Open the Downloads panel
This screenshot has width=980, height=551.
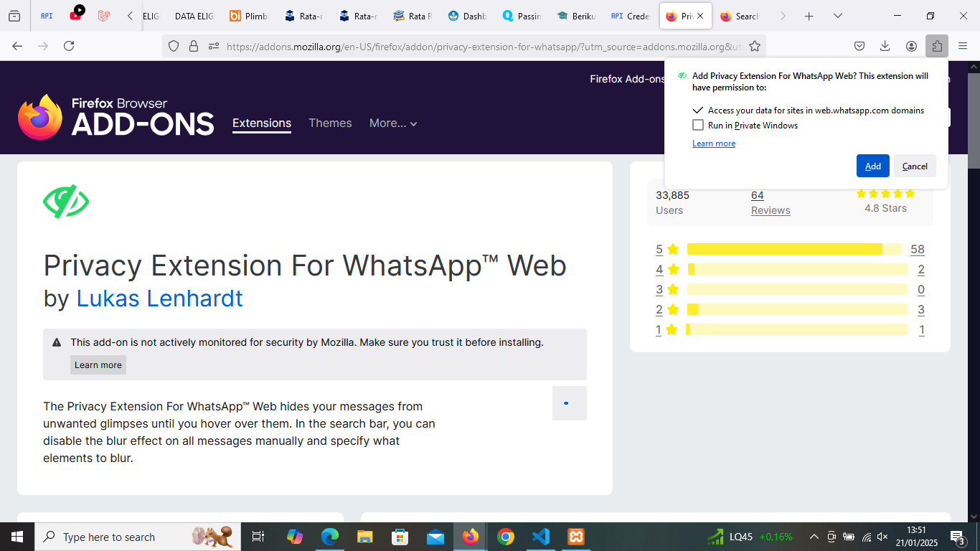885,46
